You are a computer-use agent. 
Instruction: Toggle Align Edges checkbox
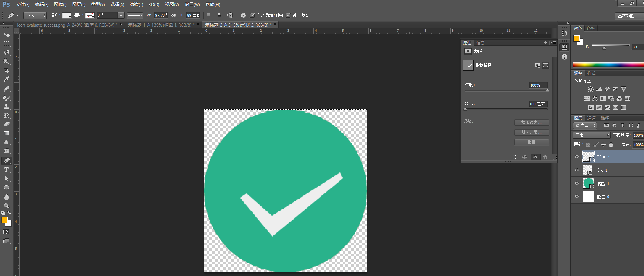click(x=288, y=15)
